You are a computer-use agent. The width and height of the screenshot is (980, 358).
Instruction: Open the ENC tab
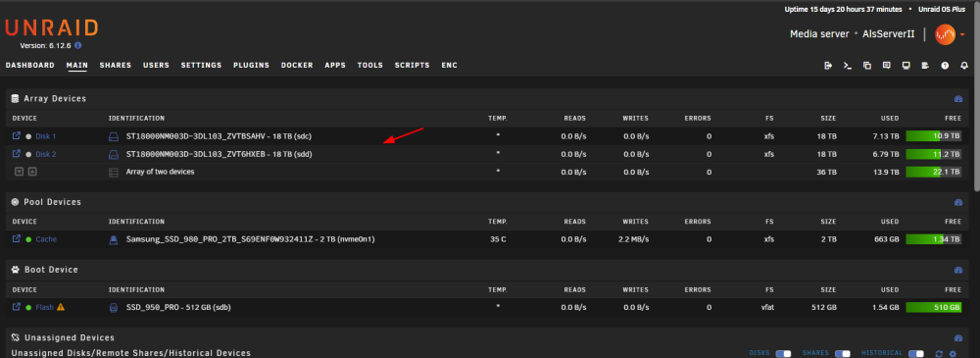click(x=450, y=65)
